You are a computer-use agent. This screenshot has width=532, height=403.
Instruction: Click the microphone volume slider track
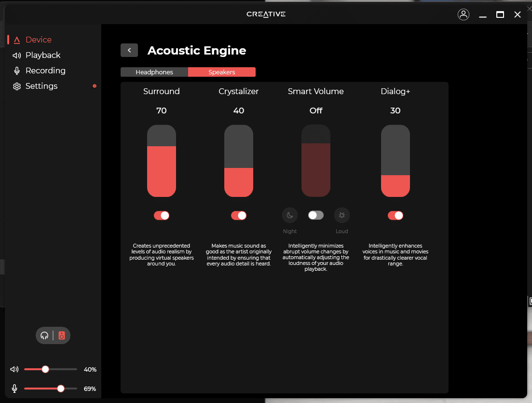(x=51, y=389)
